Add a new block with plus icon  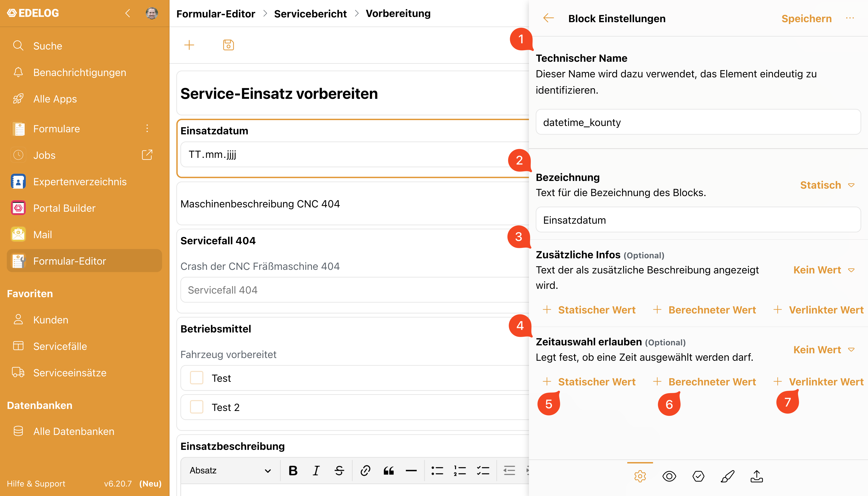click(x=189, y=45)
